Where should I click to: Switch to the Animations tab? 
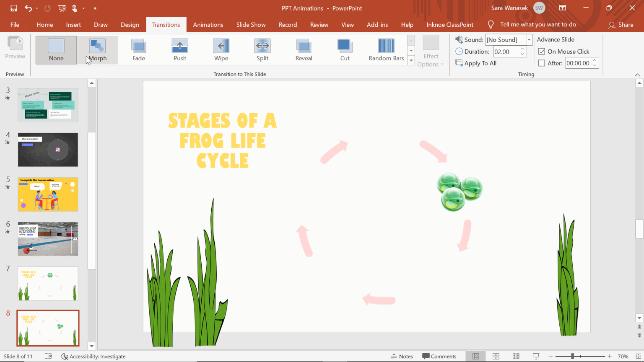pyautogui.click(x=208, y=25)
